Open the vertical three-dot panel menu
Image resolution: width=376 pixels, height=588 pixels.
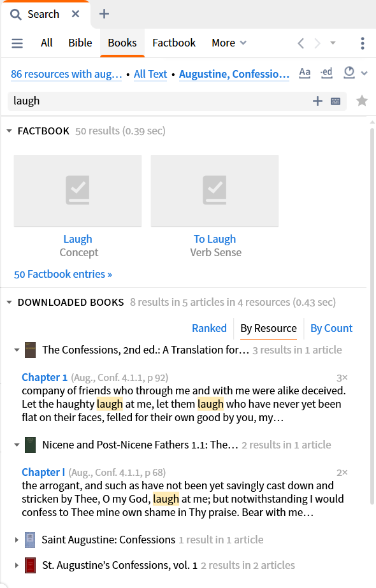tap(363, 43)
